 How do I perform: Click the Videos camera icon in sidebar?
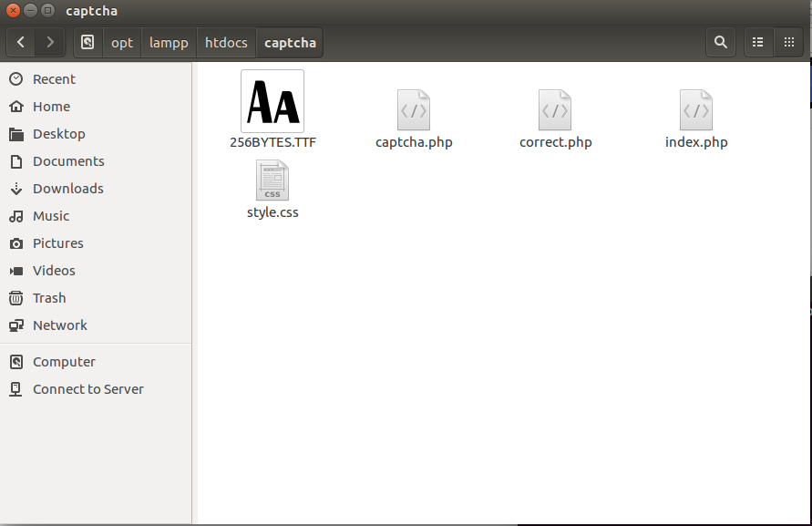point(16,271)
